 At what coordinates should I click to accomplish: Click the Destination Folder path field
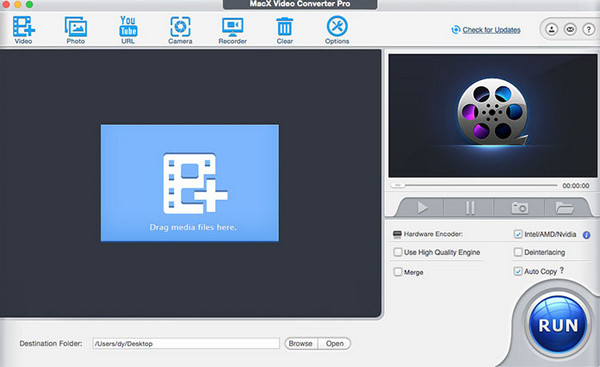point(186,343)
